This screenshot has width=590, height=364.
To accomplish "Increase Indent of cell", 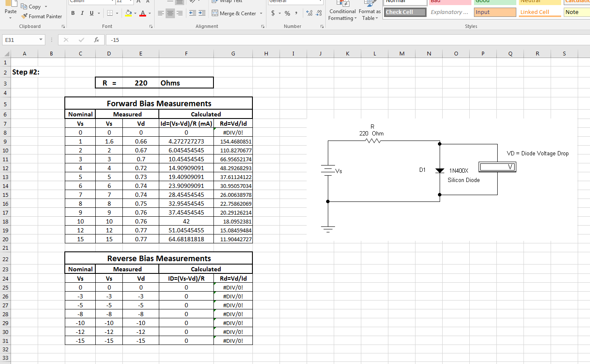I will [x=202, y=14].
